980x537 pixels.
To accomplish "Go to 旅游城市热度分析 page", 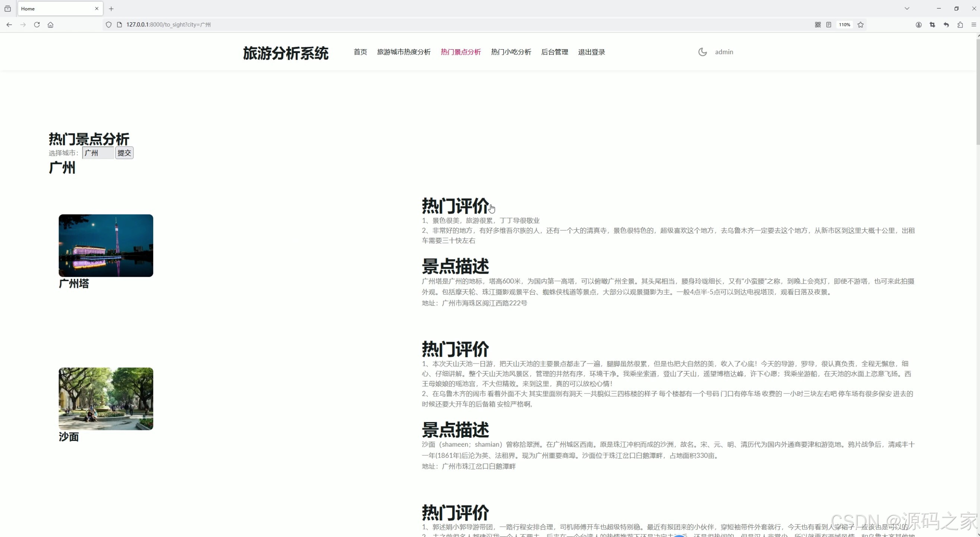I will tap(403, 52).
